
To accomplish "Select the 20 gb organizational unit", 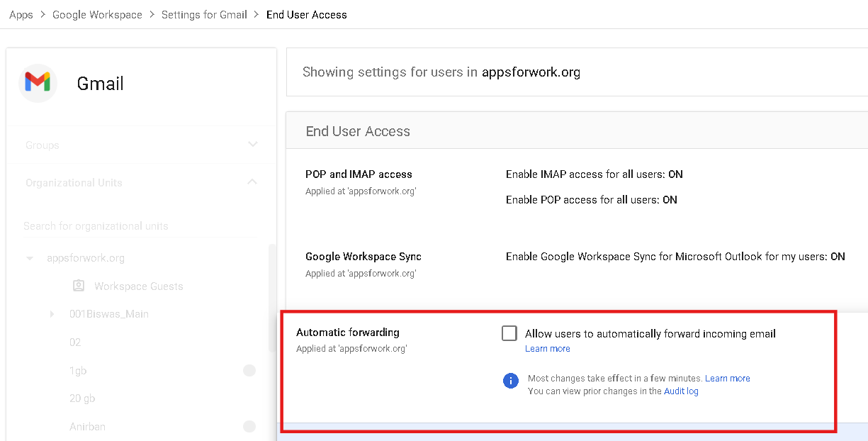I will click(82, 398).
